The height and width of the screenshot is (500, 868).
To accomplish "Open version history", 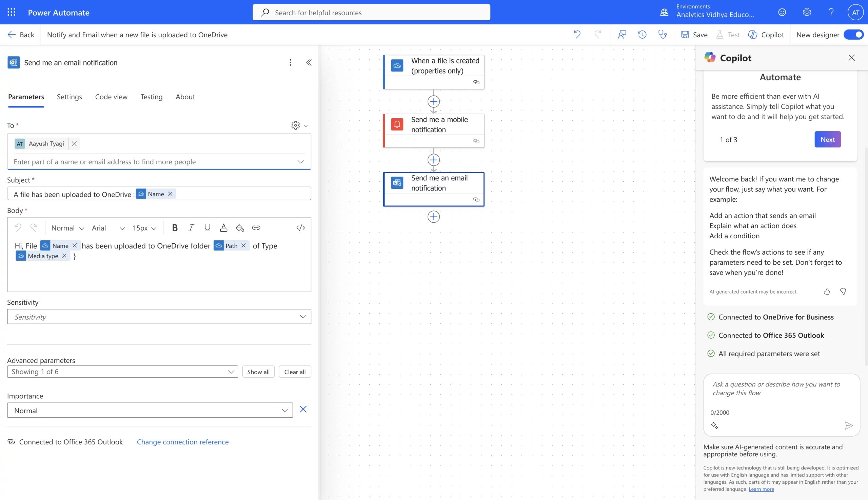I will [642, 34].
